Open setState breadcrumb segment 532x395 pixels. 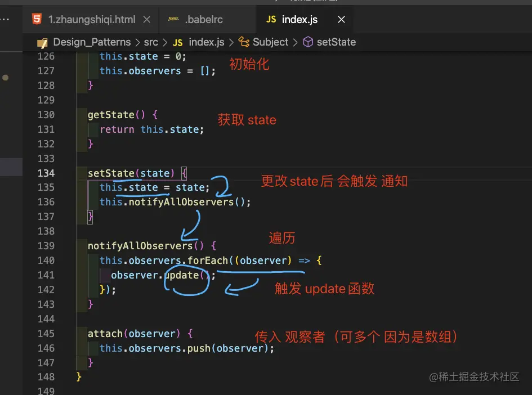(336, 42)
